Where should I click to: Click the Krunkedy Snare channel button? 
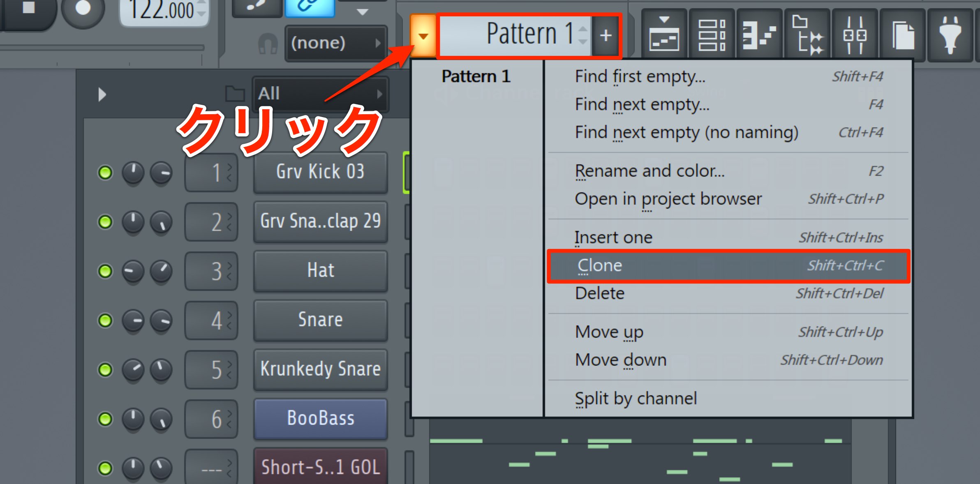click(x=320, y=369)
